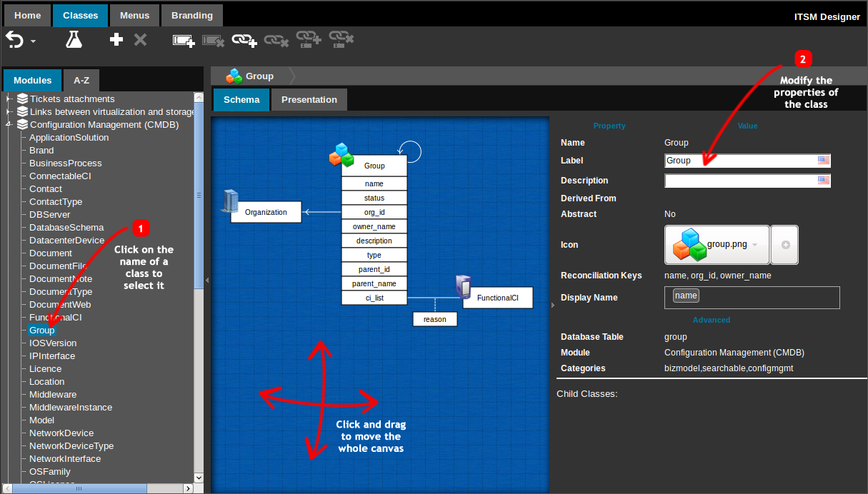Click the undo arrow icon
This screenshot has width=868, height=494.
click(x=14, y=39)
